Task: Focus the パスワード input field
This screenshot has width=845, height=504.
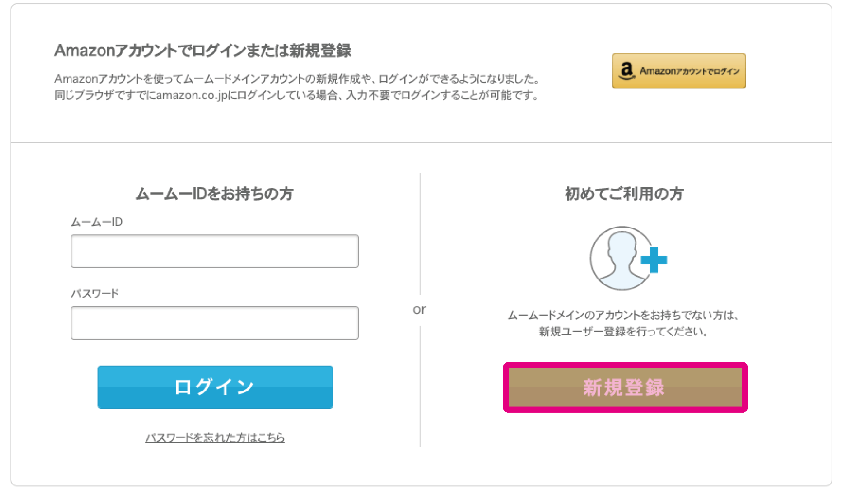Action: coord(215,323)
